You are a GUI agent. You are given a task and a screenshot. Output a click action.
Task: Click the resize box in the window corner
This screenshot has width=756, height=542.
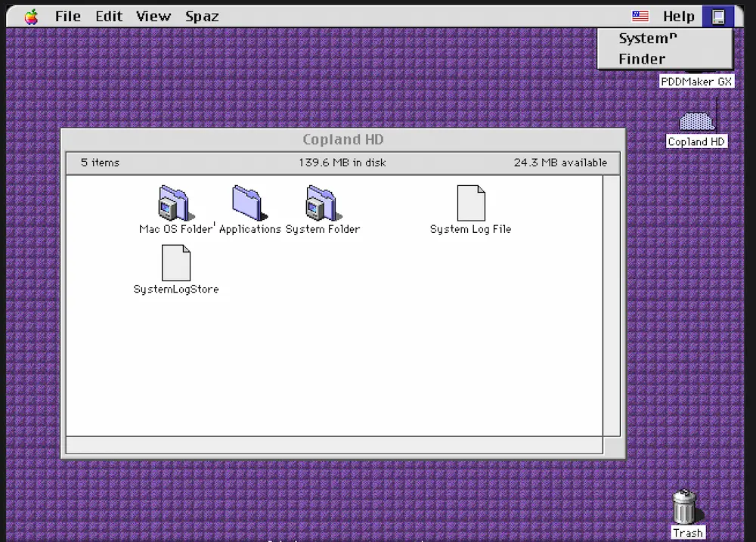tap(612, 445)
